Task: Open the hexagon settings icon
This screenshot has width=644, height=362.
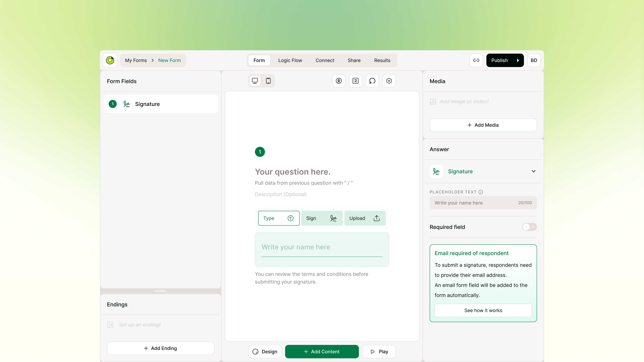Action: [389, 81]
